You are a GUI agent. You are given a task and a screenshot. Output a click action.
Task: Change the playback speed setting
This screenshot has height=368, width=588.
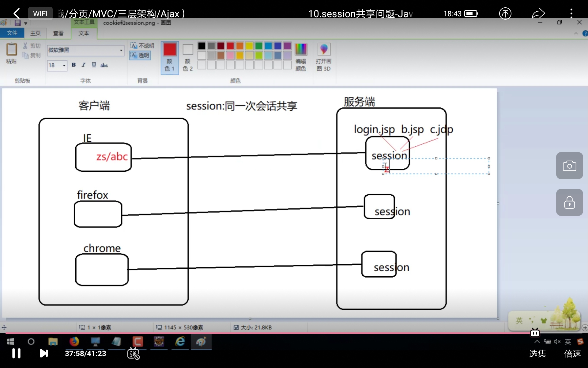(x=572, y=354)
